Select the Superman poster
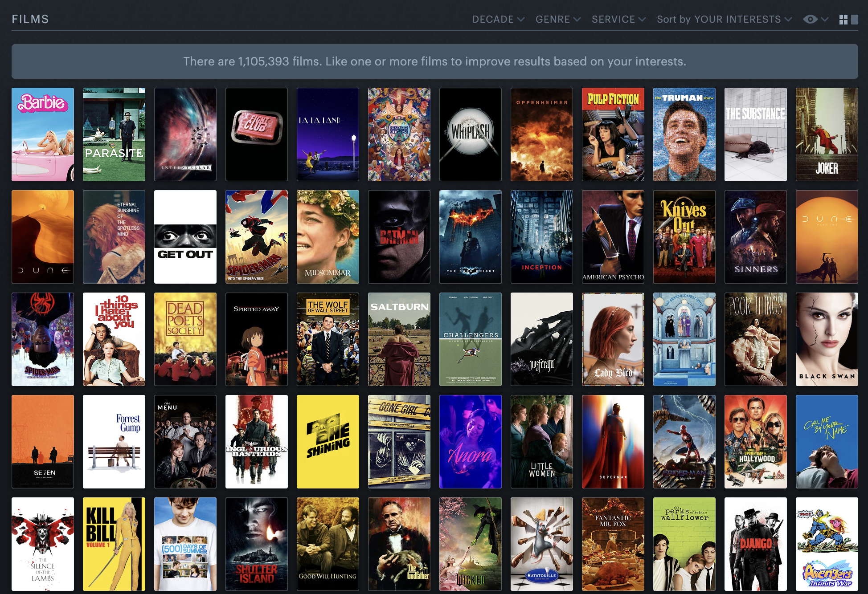 point(613,442)
